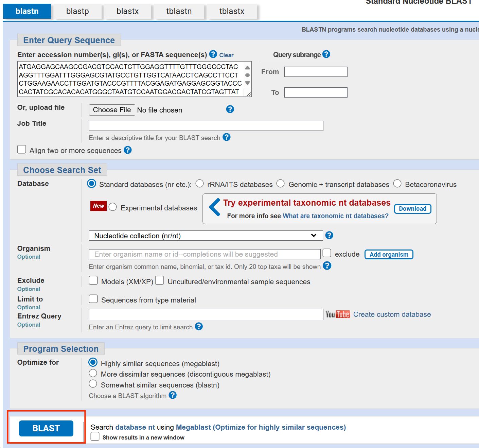Image resolution: width=479 pixels, height=448 pixels.
Task: Select Genomic + transcript databases option
Action: tap(281, 184)
